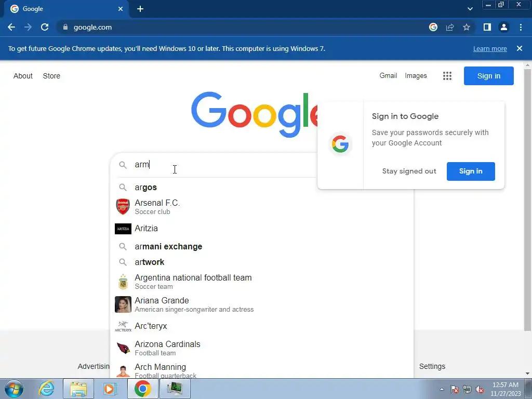
Task: Open the monitor application taskbar icon
Action: 175,389
